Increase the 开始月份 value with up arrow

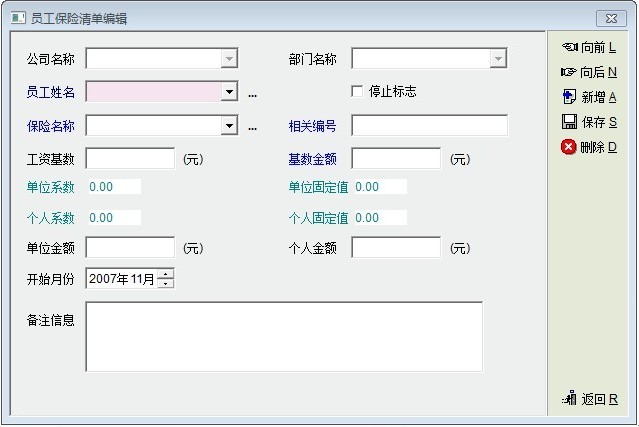(x=165, y=274)
